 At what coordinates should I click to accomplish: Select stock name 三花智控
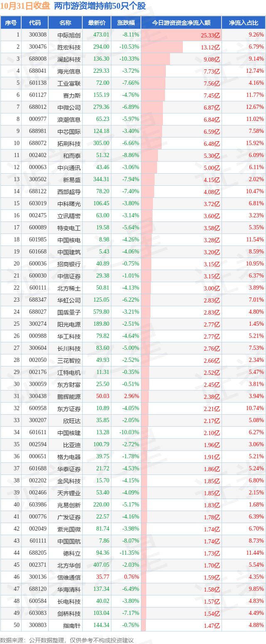69,361
